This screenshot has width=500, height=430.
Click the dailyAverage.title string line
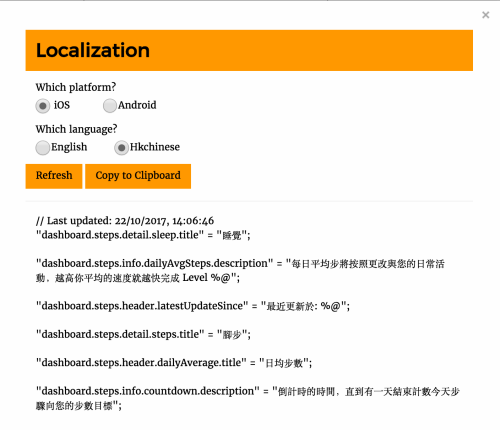(x=174, y=363)
